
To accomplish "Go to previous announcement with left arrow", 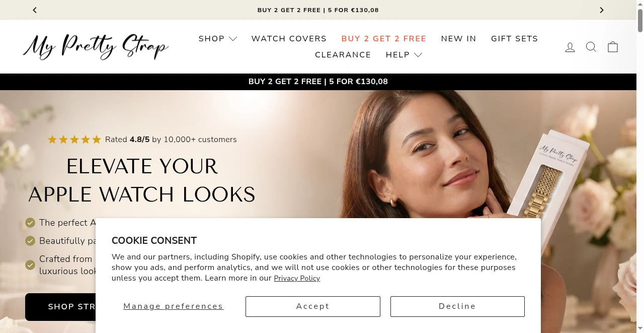I will click(x=35, y=10).
